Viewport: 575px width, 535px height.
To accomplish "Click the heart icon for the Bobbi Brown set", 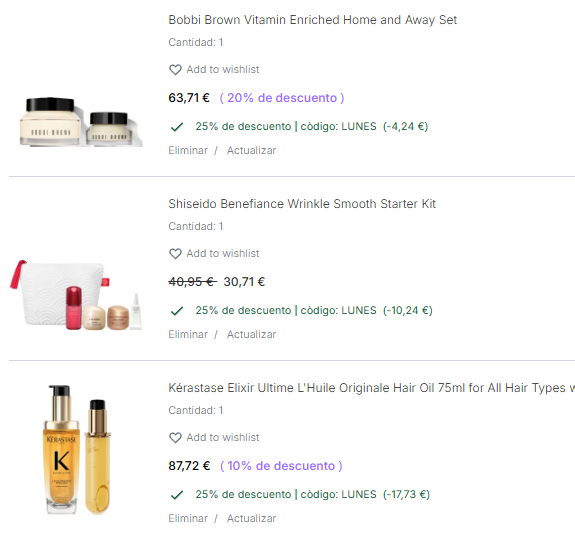I will tap(175, 70).
